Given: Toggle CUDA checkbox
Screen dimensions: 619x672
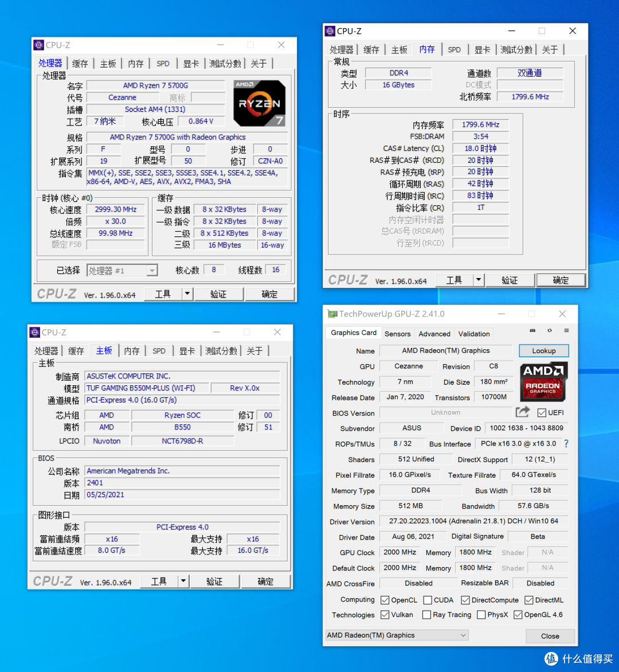Looking at the screenshot, I should point(428,600).
